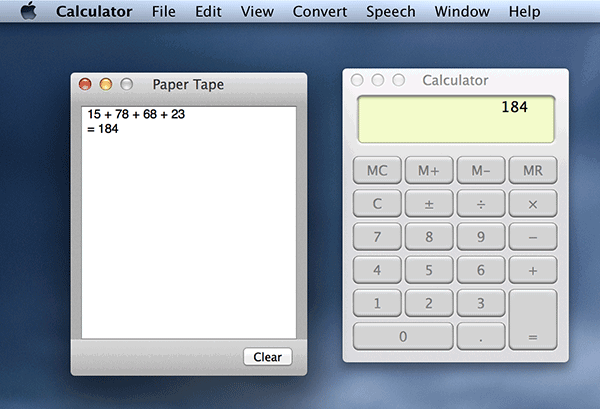Tap the 5 key
The width and height of the screenshot is (600, 409).
429,270
